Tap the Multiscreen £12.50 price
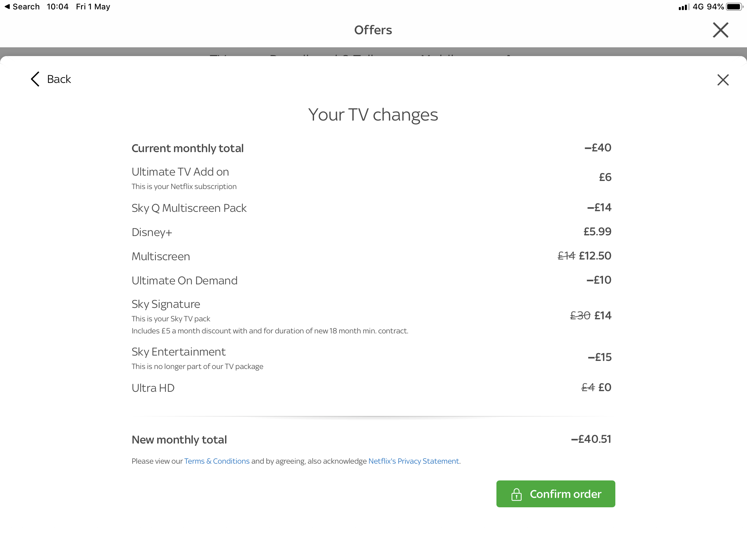This screenshot has width=747, height=560. [595, 256]
